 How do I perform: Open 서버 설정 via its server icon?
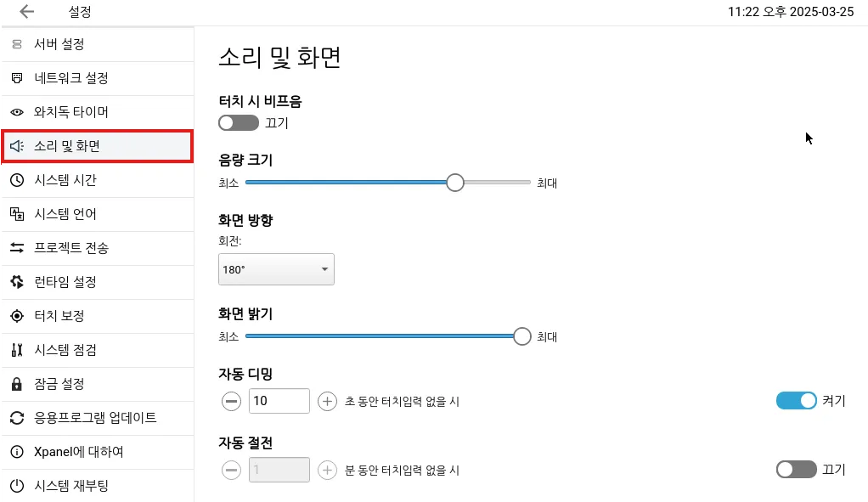click(x=17, y=44)
